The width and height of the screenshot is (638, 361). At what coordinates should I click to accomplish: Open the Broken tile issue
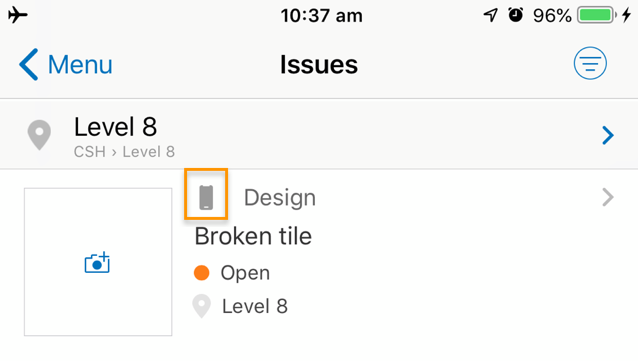[253, 236]
